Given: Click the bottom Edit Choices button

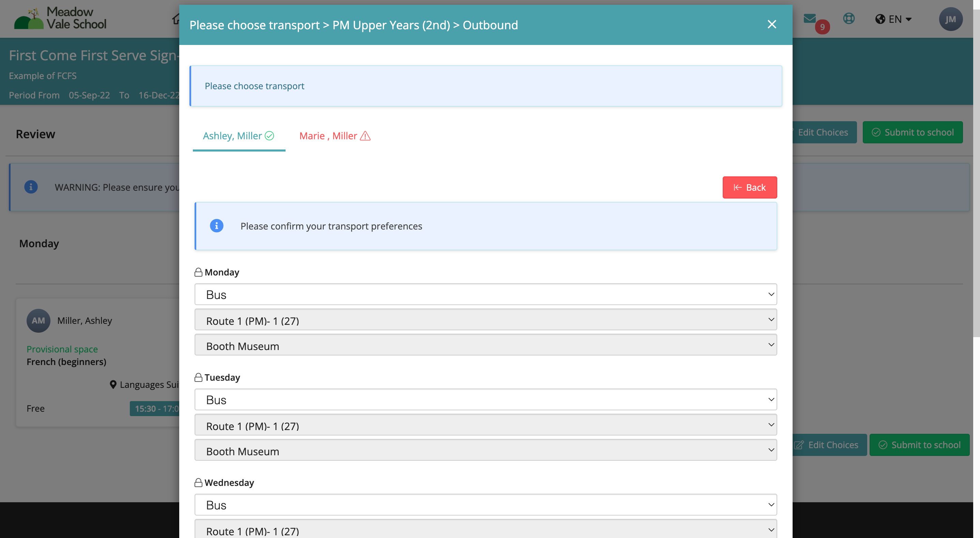Looking at the screenshot, I should [829, 445].
